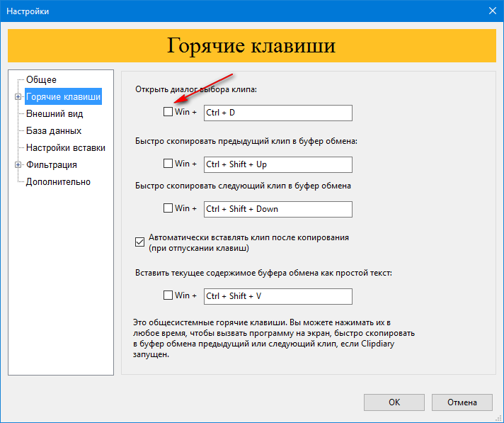This screenshot has height=423, width=504.
Task: Click the Ctrl + Shift + Up hotkey field
Action: pos(278,164)
